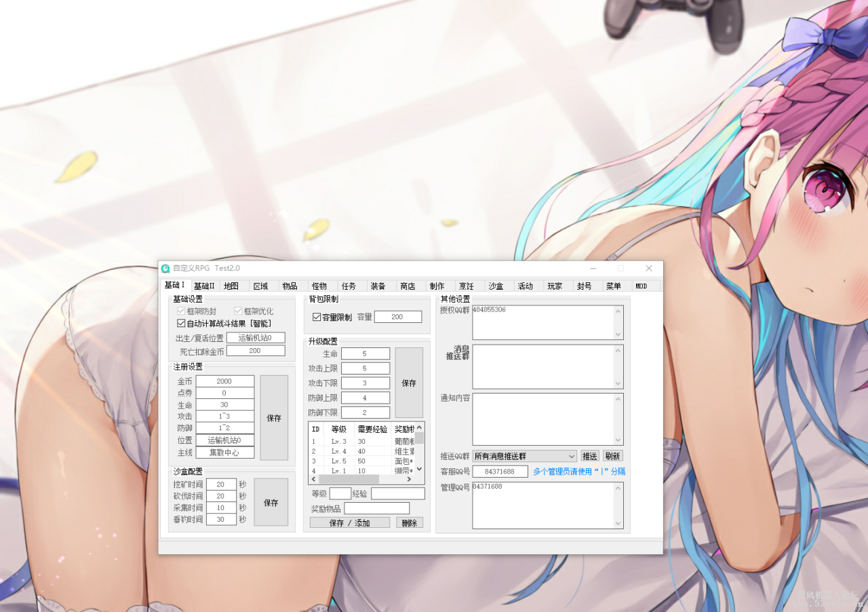
Task: Open the 怪物 tab
Action: [x=319, y=286]
